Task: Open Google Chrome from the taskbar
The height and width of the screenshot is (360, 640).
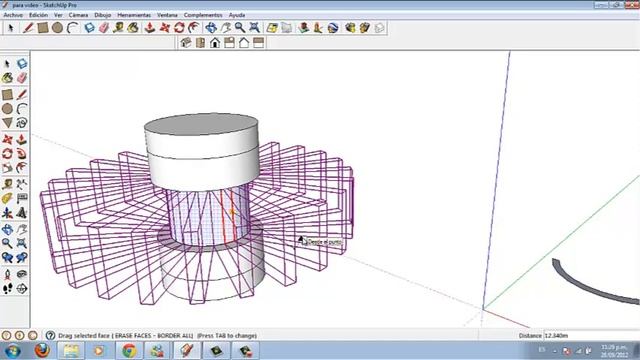Action: (x=129, y=351)
